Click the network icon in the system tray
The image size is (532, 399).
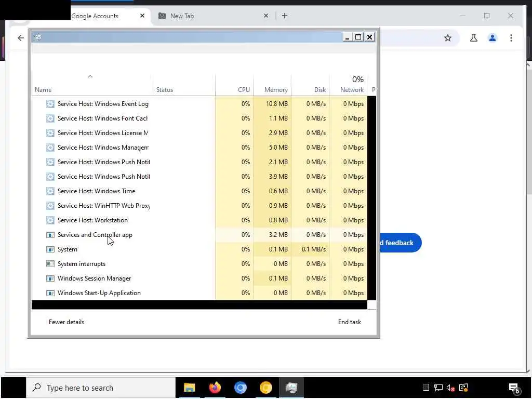438,388
